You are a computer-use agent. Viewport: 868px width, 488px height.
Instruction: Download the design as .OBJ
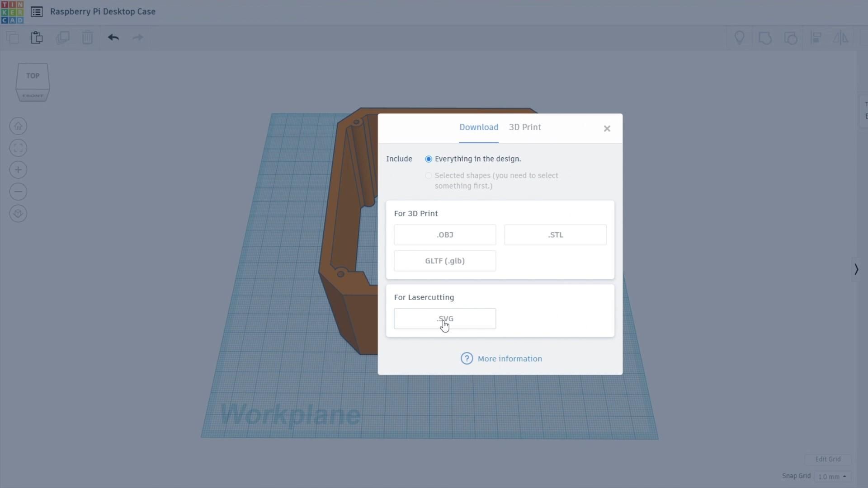[x=445, y=235]
